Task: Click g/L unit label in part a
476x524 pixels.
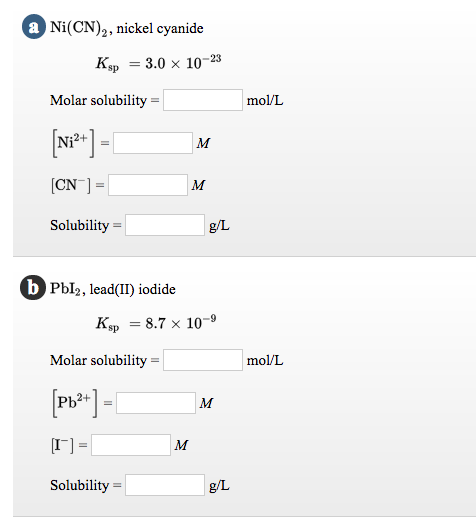Action: tap(219, 226)
